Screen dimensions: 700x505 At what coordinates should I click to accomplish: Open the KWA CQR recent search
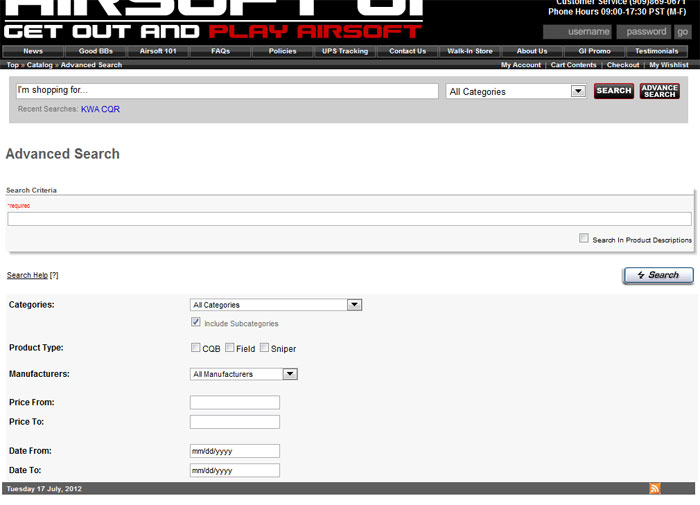tap(100, 109)
